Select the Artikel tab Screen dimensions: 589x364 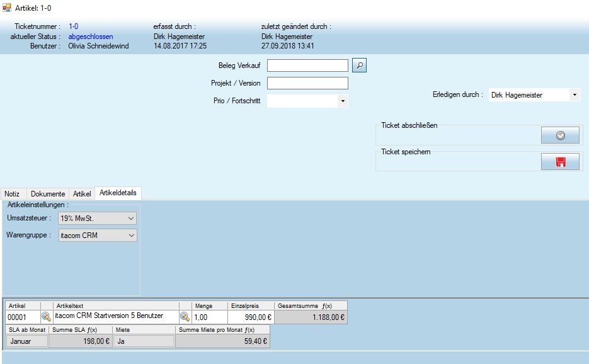tap(82, 194)
